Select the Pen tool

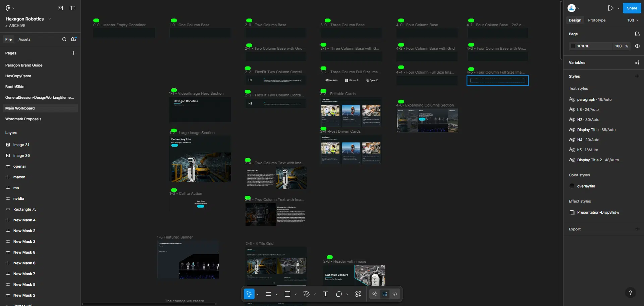[306, 294]
